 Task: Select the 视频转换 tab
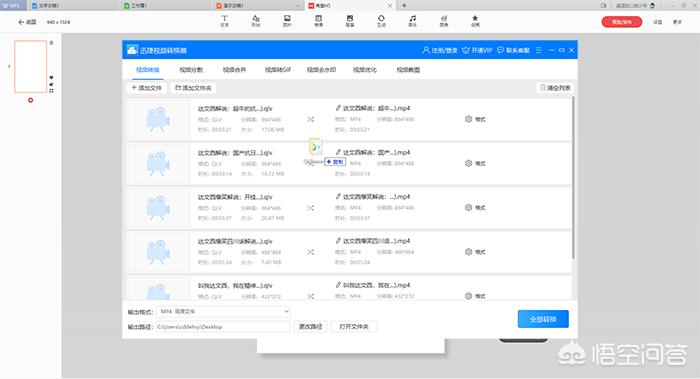coord(147,70)
